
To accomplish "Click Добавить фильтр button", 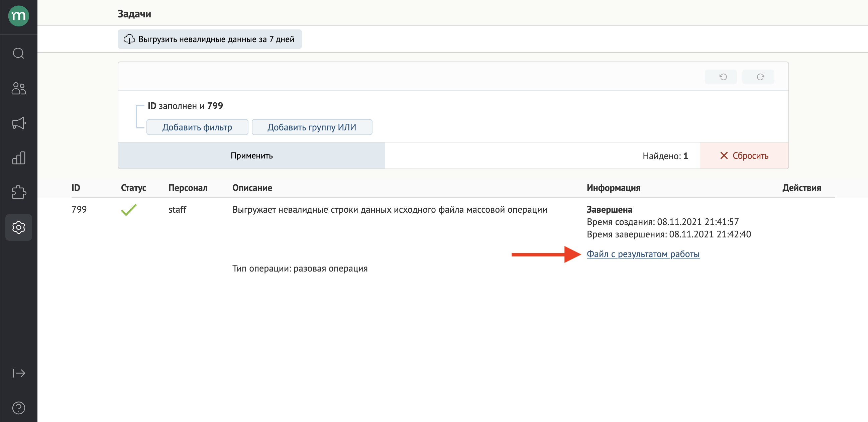I will click(197, 127).
